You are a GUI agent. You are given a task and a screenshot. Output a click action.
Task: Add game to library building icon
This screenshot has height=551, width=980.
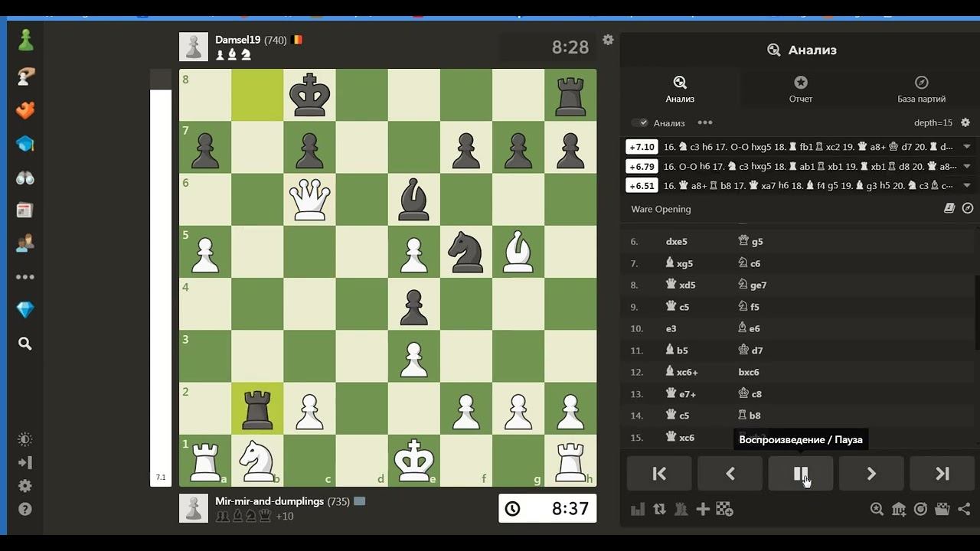tap(899, 509)
